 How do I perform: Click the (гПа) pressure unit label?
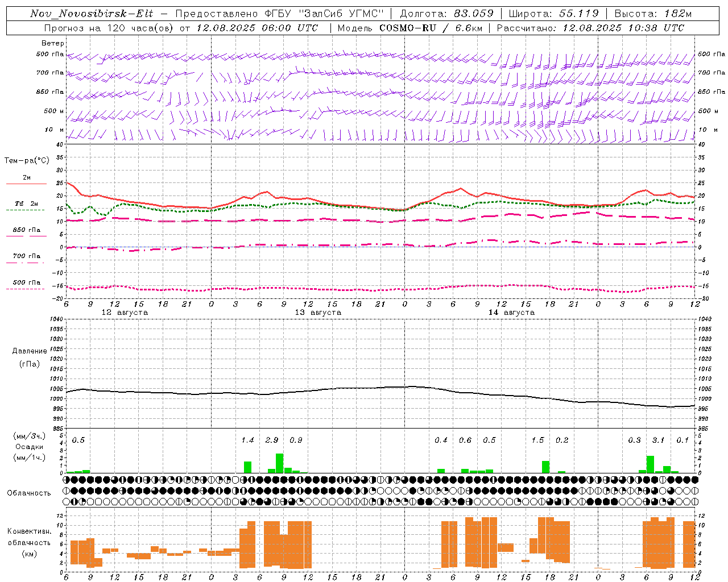pos(30,364)
